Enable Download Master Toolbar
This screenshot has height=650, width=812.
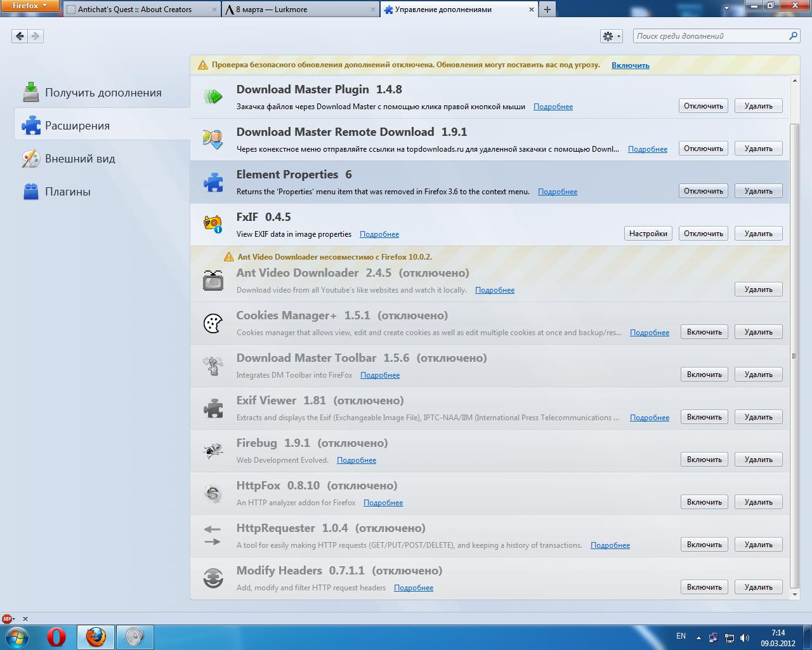pyautogui.click(x=704, y=375)
